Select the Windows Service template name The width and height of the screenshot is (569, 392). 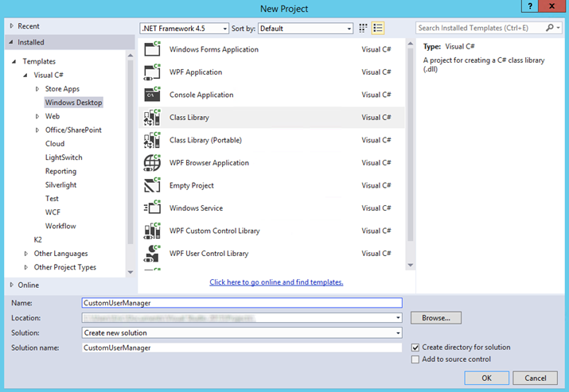196,208
